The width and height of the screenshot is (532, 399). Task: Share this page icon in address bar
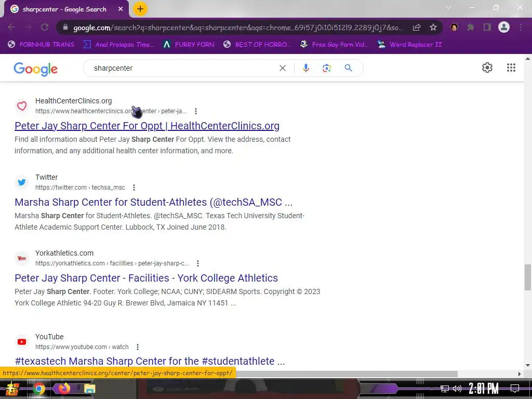417,28
